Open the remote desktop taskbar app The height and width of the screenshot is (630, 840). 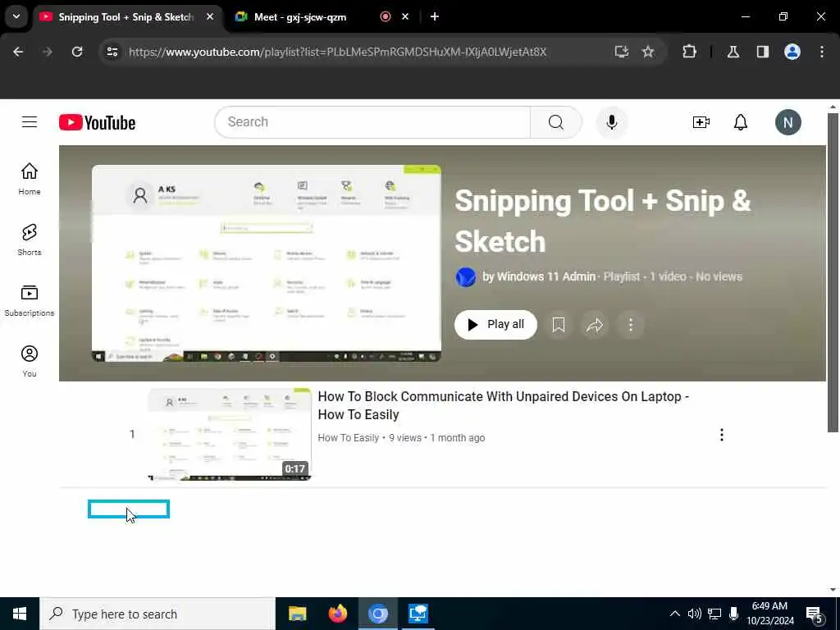pos(418,614)
